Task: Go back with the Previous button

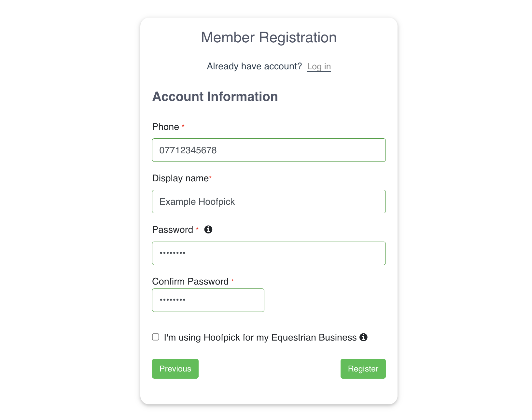Action: 175,369
